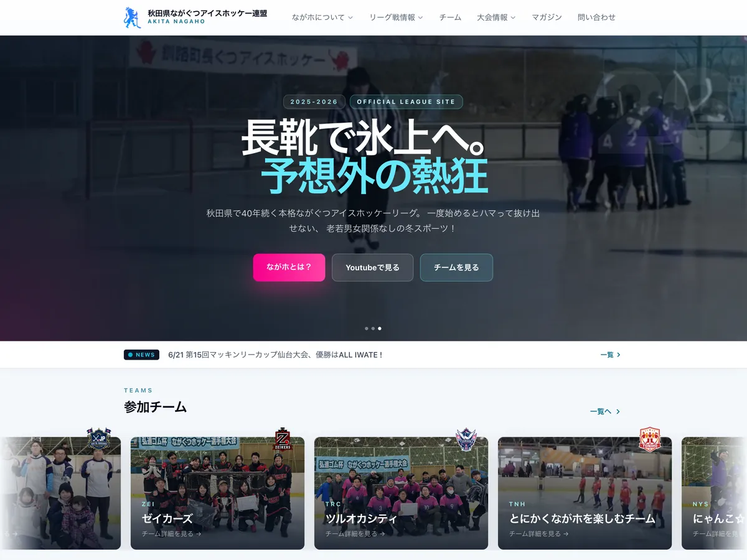Open the ツルオカシティ team card

click(401, 493)
